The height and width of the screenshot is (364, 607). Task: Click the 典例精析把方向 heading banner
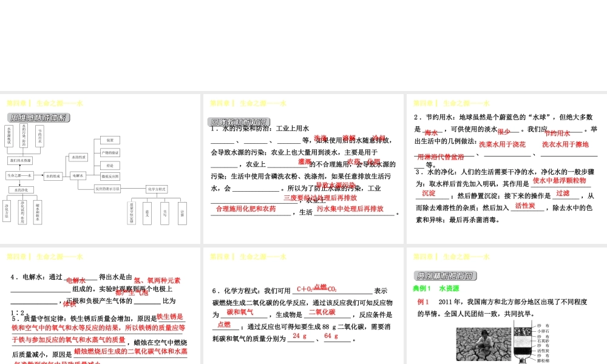click(x=445, y=276)
